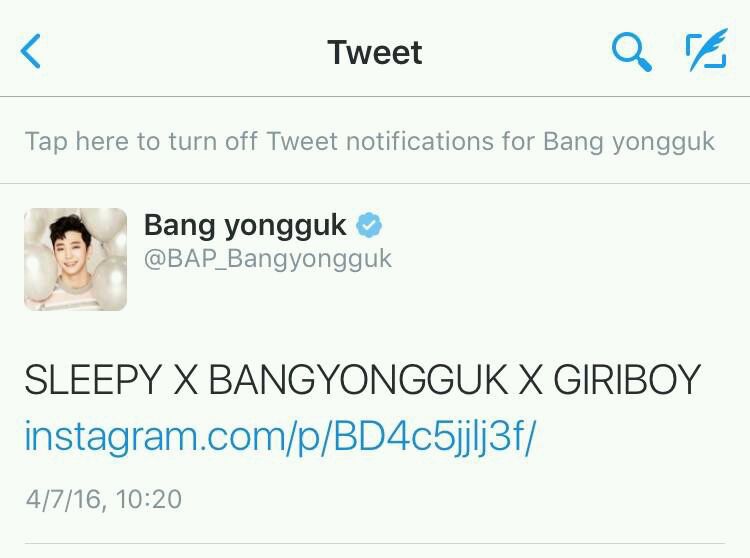Click the second X before GIRIBOY
This screenshot has height=558, width=750.
(x=530, y=379)
